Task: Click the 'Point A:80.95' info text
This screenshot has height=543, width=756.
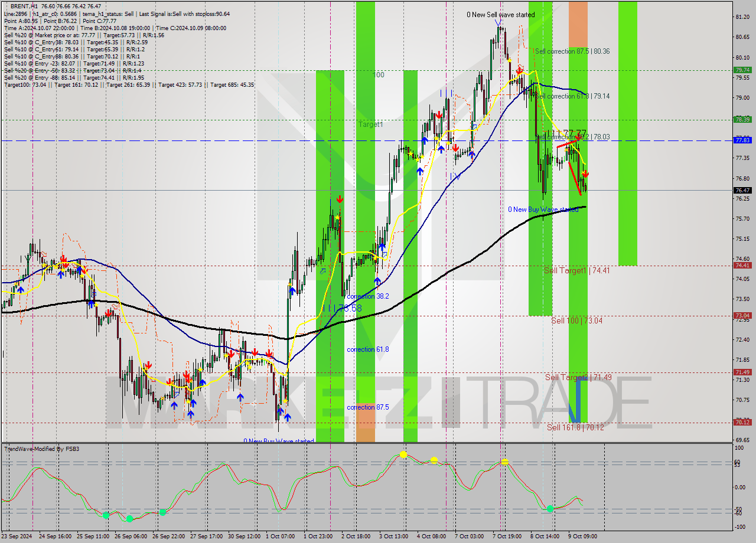Action: pos(21,21)
